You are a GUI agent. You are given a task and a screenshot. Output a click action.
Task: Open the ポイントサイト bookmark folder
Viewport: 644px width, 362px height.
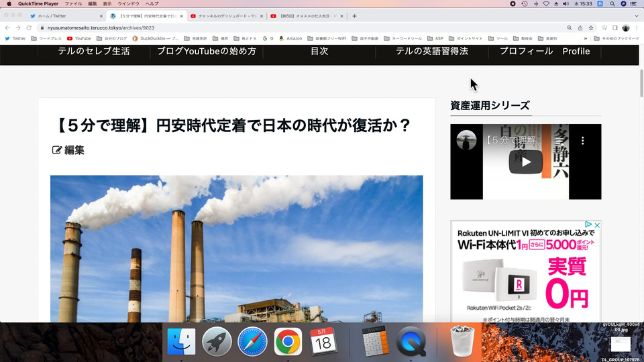coord(466,39)
